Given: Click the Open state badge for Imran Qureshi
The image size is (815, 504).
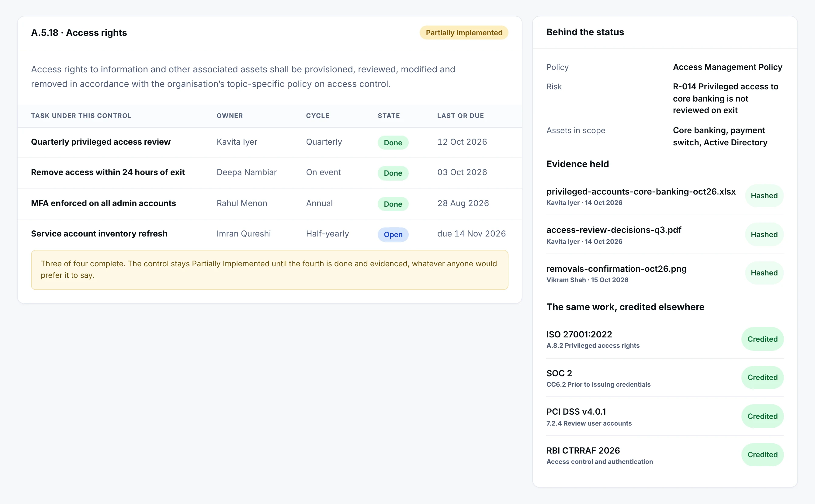Looking at the screenshot, I should click(393, 234).
